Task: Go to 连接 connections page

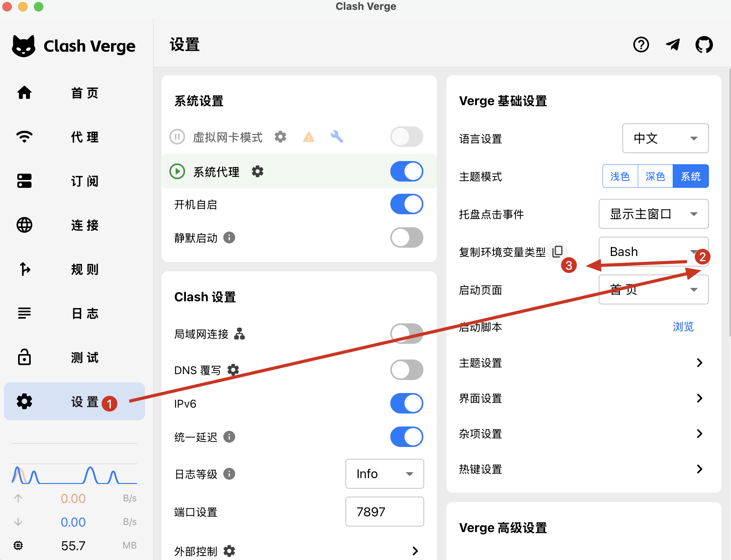Action: (74, 225)
